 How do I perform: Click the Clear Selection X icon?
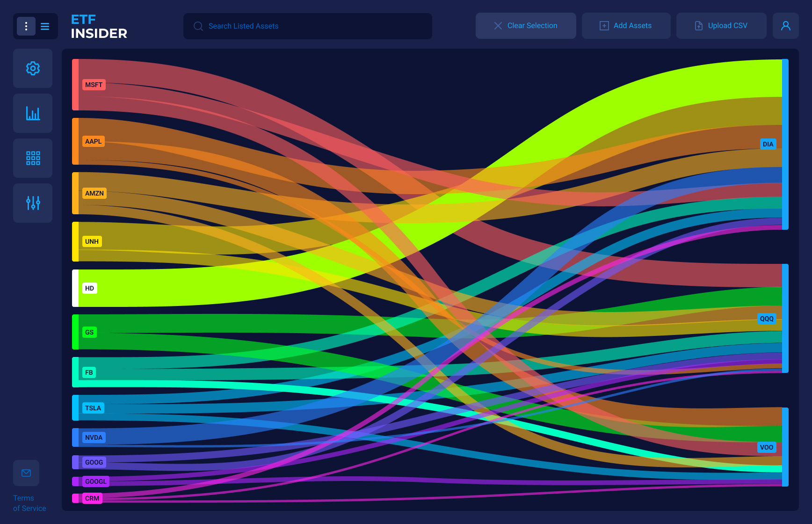click(x=498, y=26)
